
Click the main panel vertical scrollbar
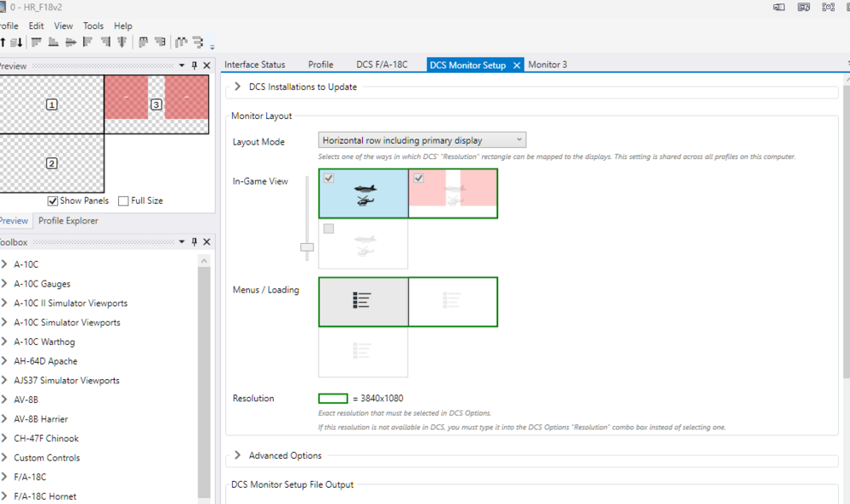(x=847, y=230)
